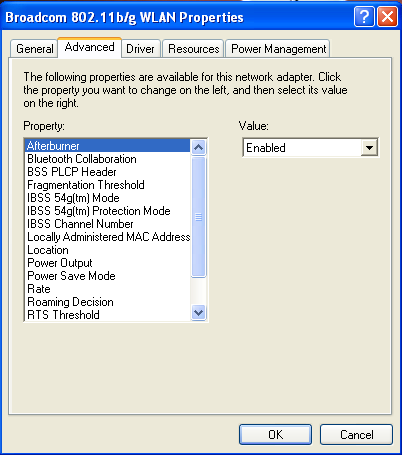Choose Power Save Mode property
The width and height of the screenshot is (402, 455).
pos(107,276)
